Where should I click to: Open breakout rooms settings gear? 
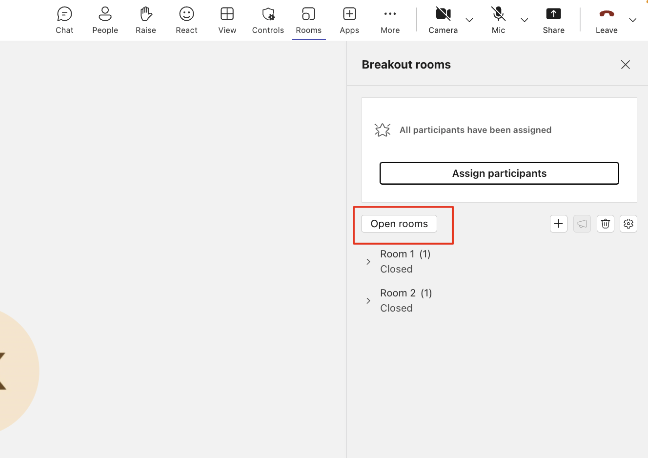pyautogui.click(x=628, y=224)
